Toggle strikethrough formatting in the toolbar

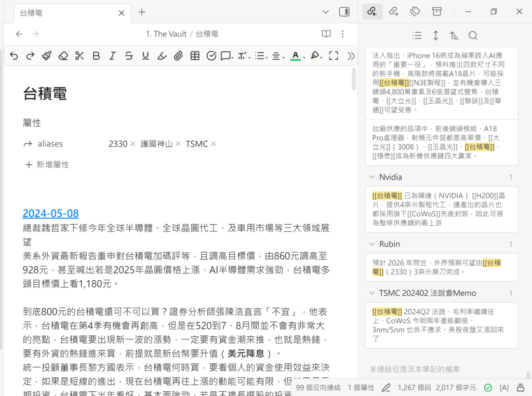point(129,56)
